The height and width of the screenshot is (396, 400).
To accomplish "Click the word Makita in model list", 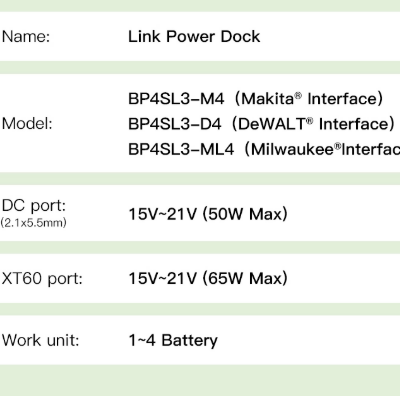I will click(x=267, y=99).
